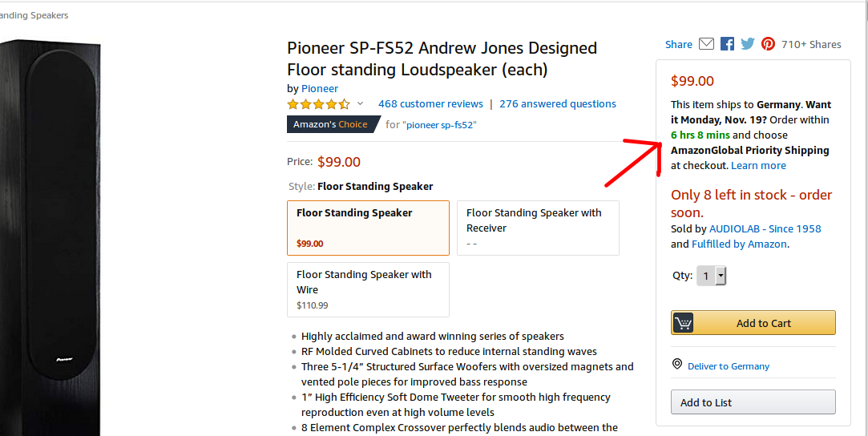Share on Pinterest icon
868x436 pixels.
click(x=768, y=44)
